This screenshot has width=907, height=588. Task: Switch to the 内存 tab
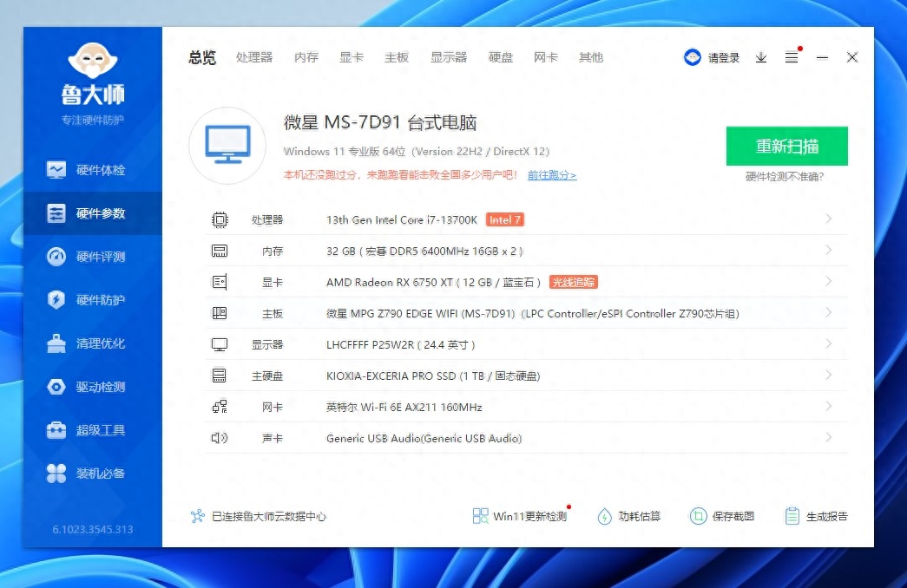point(306,57)
